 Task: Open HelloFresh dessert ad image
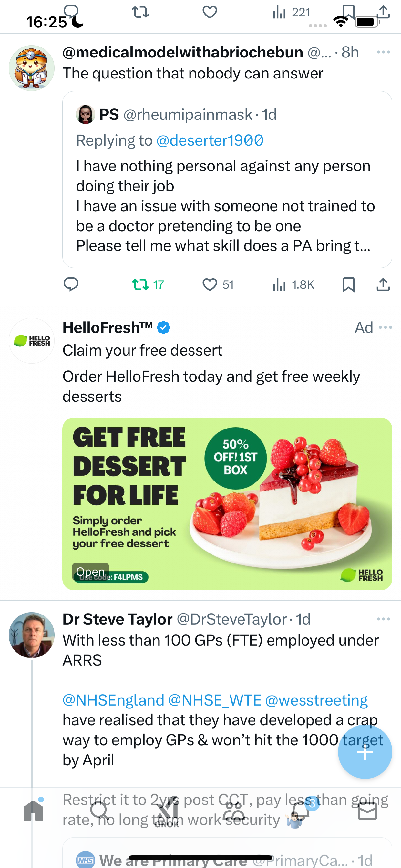[x=227, y=503]
